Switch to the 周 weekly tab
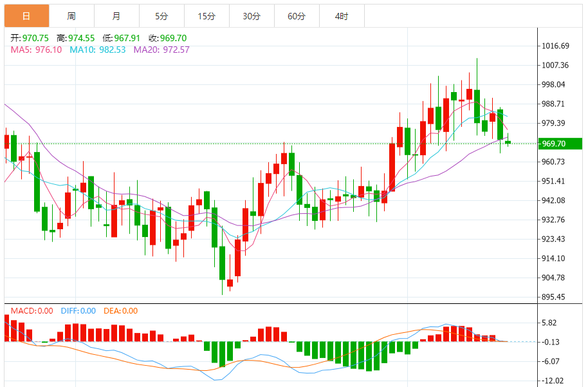588x387 pixels. (x=71, y=16)
